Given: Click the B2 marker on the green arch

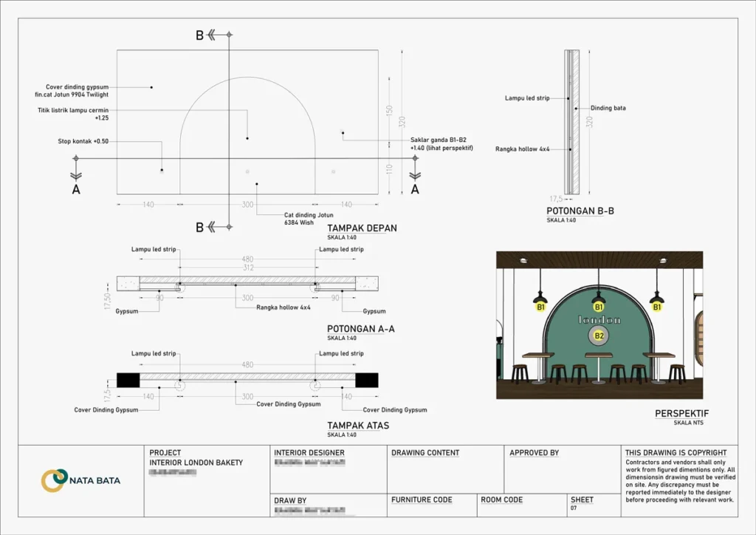Looking at the screenshot, I should click(x=599, y=336).
